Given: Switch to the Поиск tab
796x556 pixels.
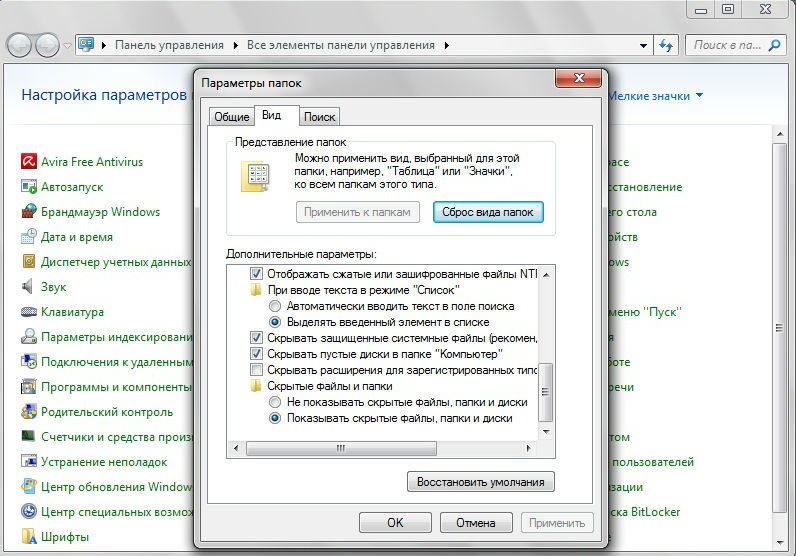Looking at the screenshot, I should [x=319, y=117].
